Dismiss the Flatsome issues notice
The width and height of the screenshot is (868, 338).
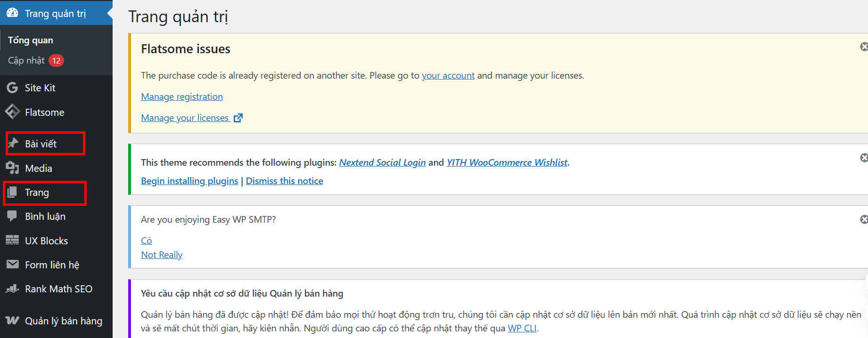click(x=863, y=47)
